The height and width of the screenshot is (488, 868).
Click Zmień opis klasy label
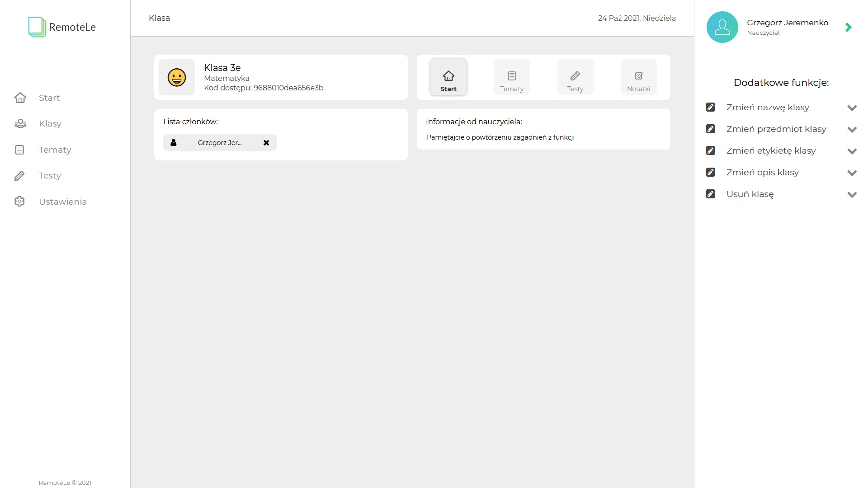coord(762,173)
